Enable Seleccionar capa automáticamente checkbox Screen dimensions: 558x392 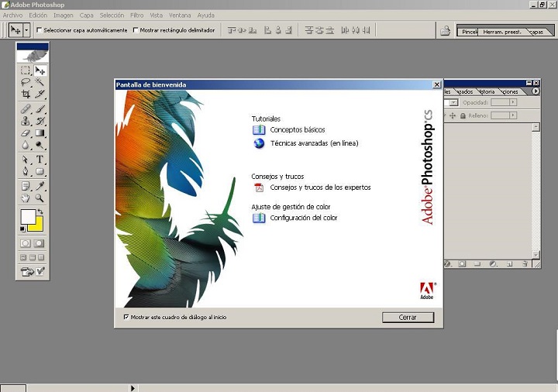[x=40, y=30]
